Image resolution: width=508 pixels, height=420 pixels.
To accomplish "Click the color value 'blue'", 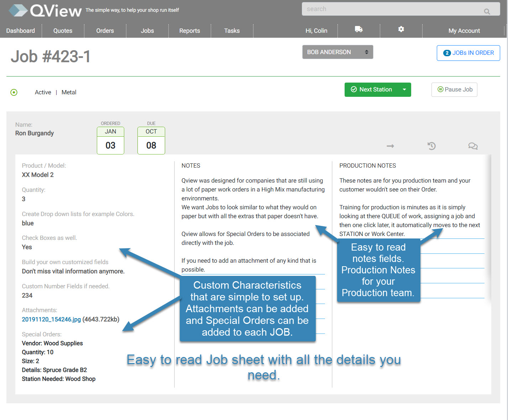I will (x=28, y=223).
